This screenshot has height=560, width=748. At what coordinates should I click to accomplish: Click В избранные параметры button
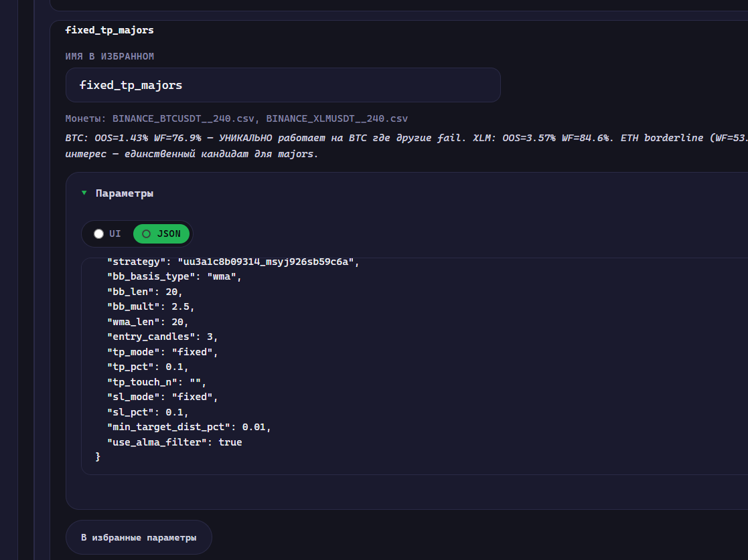[x=139, y=537]
